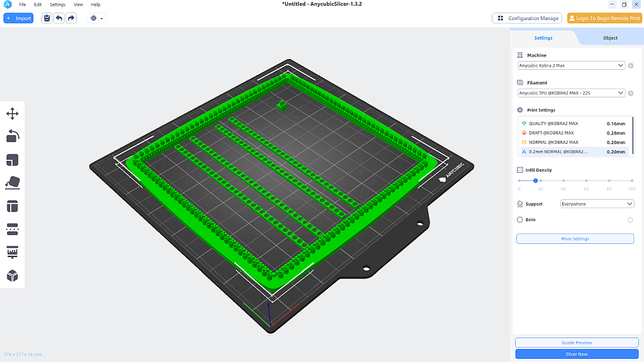Select 0.2mm NORMAL @KOBRA2 preset
Screen dimensions: 644x362
pyautogui.click(x=574, y=152)
